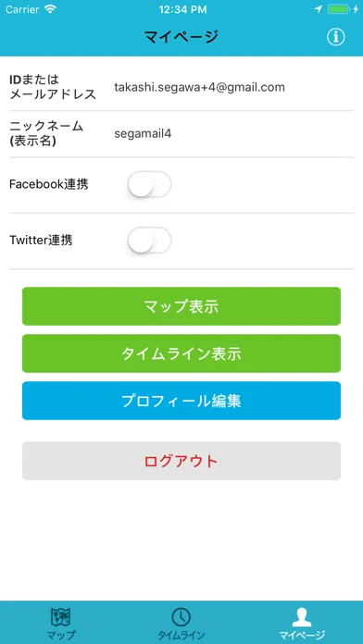Image resolution: width=363 pixels, height=644 pixels.
Task: Tap the Twitter連携 label
Action: tap(41, 241)
